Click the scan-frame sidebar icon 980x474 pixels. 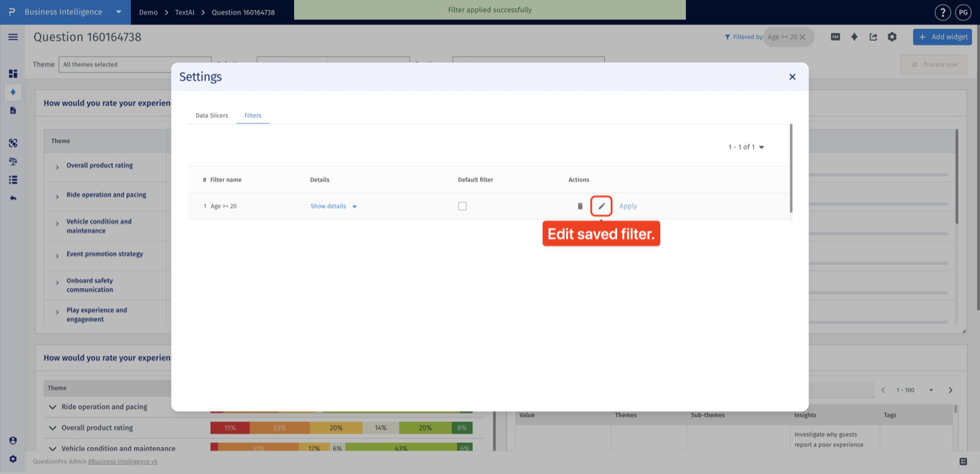[x=13, y=143]
